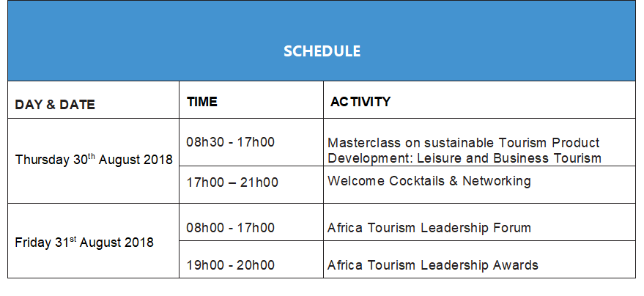Click the superscript 'th' in Thursday date
This screenshot has height=296, width=644.
[x=92, y=155]
